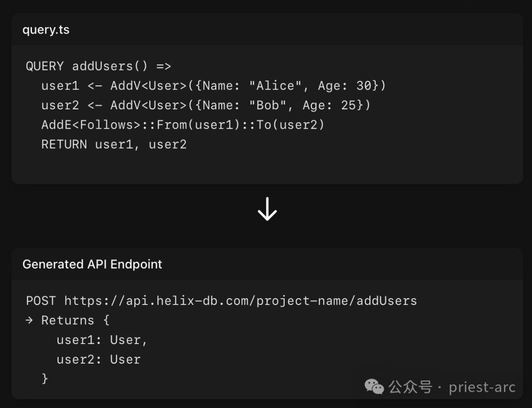532x408 pixels.
Task: Select the Generated API Endpoint header
Action: point(92,265)
